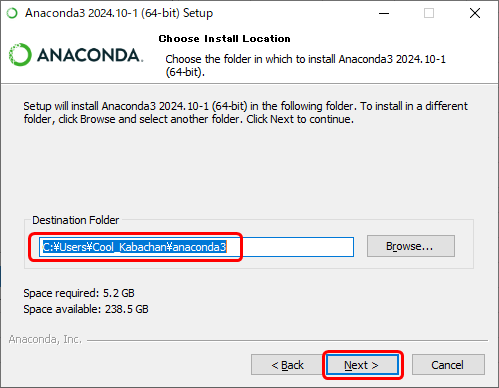
Task: Minimize the Anaconda3 Setup window
Action: pyautogui.click(x=384, y=13)
